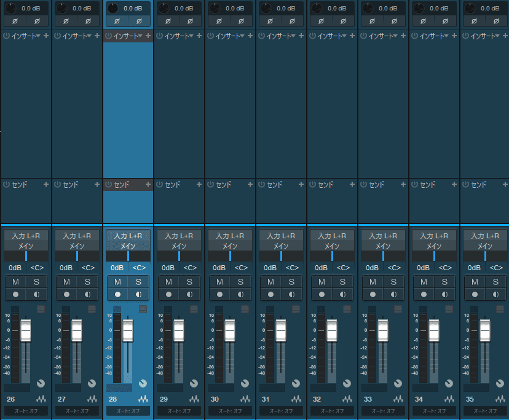
Task: Click small grid icon above channel 26 fader
Action: coord(41,309)
